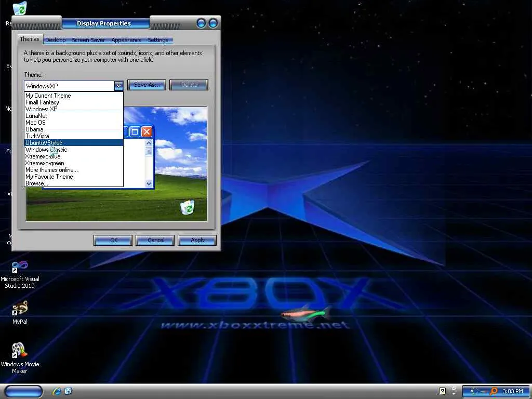
Task: Open the Appearance tab
Action: pos(126,40)
